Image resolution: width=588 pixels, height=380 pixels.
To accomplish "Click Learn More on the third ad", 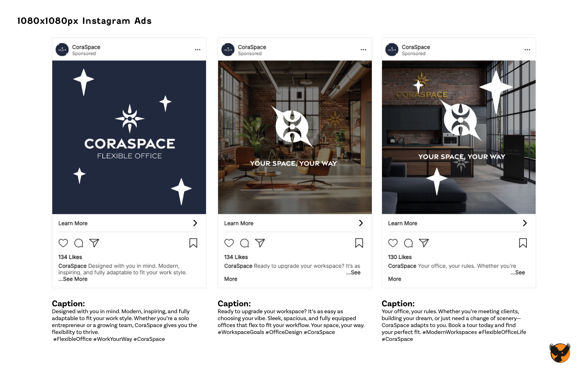I will [x=402, y=223].
